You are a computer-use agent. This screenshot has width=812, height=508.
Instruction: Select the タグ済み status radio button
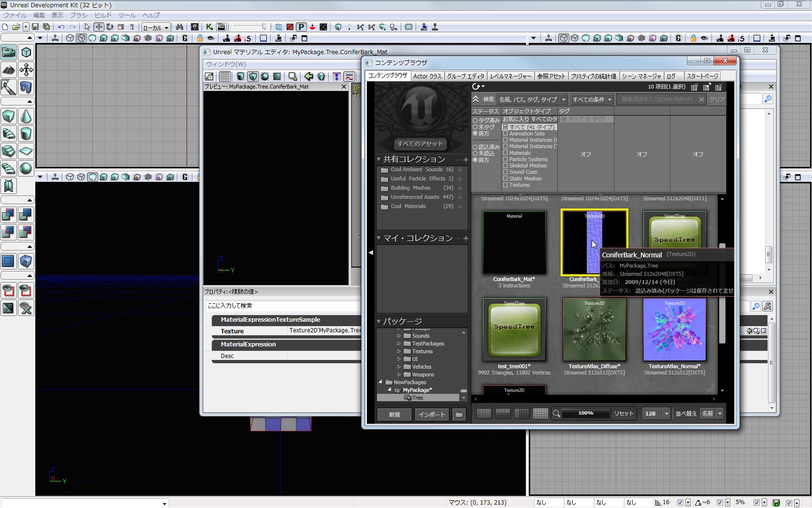point(475,120)
